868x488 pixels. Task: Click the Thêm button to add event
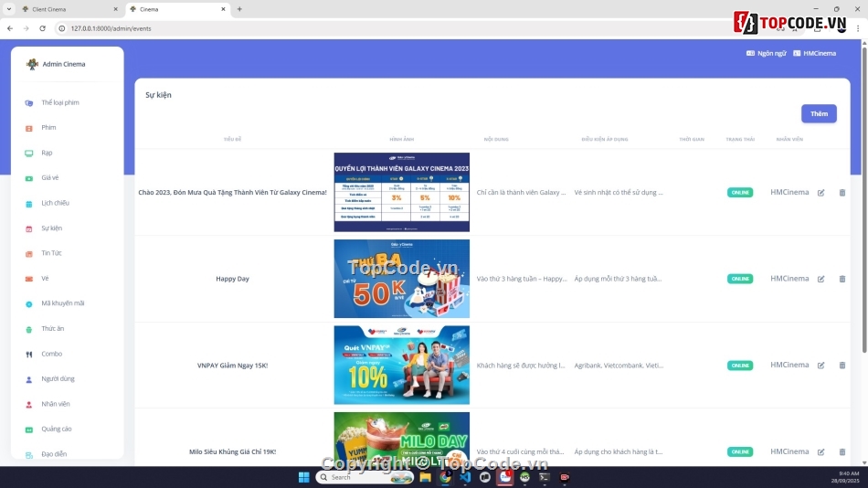(x=819, y=113)
